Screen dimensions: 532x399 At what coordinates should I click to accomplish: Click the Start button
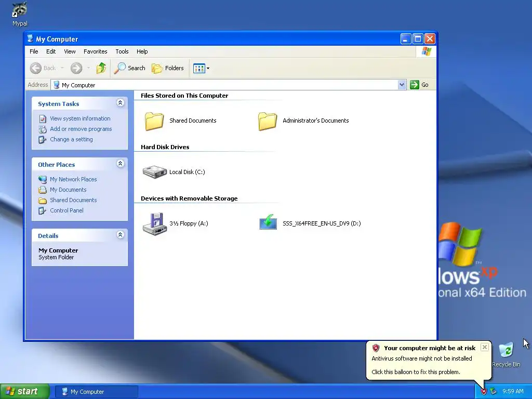(25, 392)
